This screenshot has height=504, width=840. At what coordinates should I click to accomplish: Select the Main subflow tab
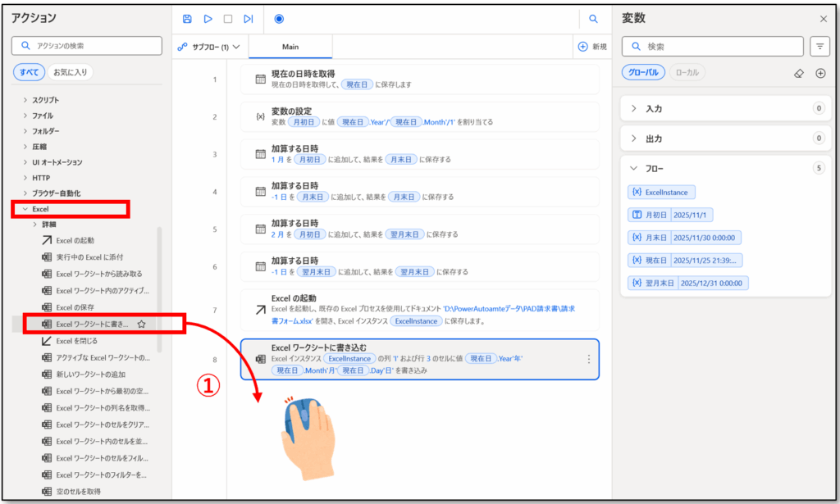(290, 47)
